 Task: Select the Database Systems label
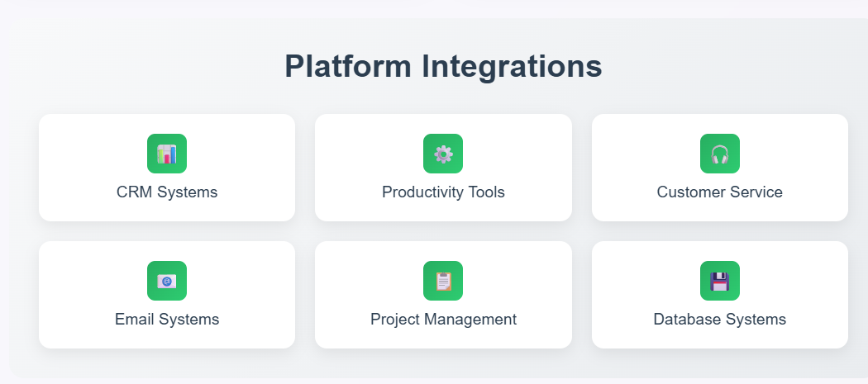pos(720,320)
